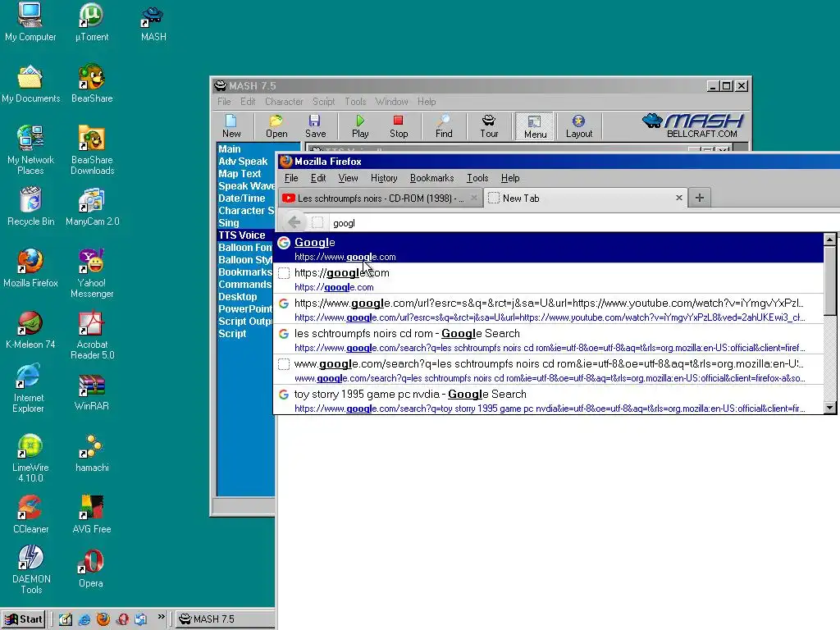840x630 pixels.
Task: Open Acrobat Reader 5.0 shortcut
Action: (x=92, y=335)
